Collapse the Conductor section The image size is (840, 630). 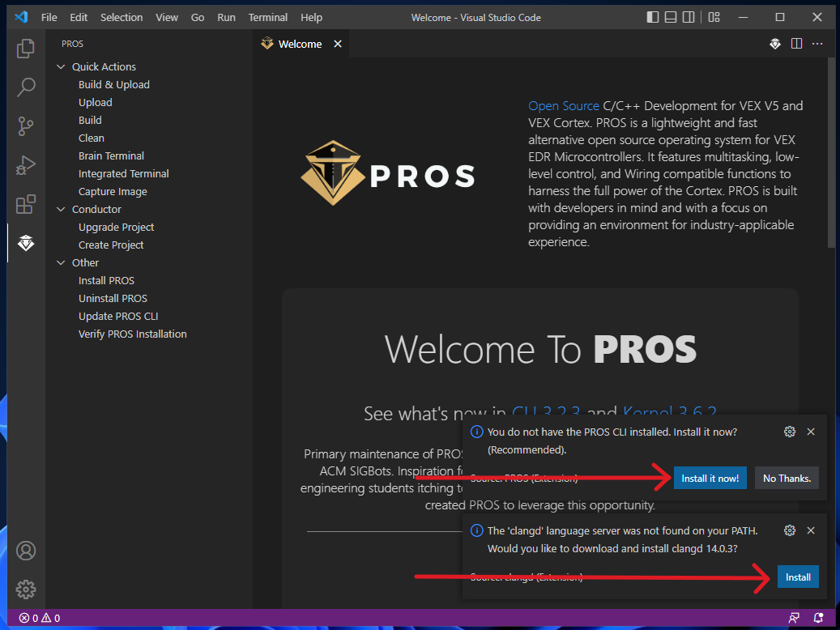tap(61, 210)
